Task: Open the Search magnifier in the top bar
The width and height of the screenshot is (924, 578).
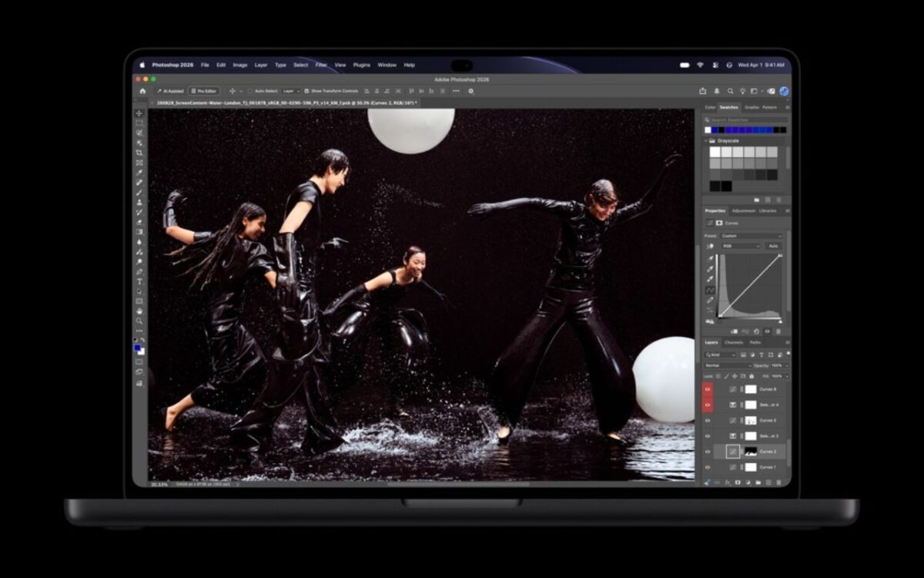Action: tap(729, 91)
